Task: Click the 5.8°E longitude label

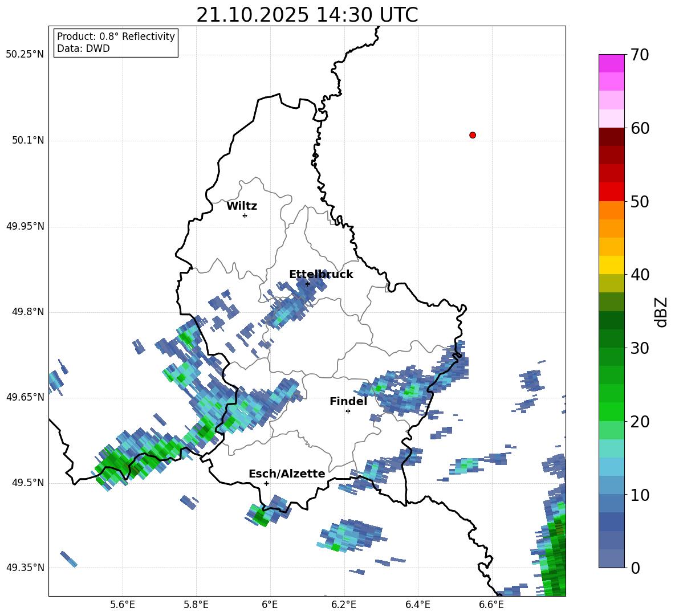Action: 196,605
